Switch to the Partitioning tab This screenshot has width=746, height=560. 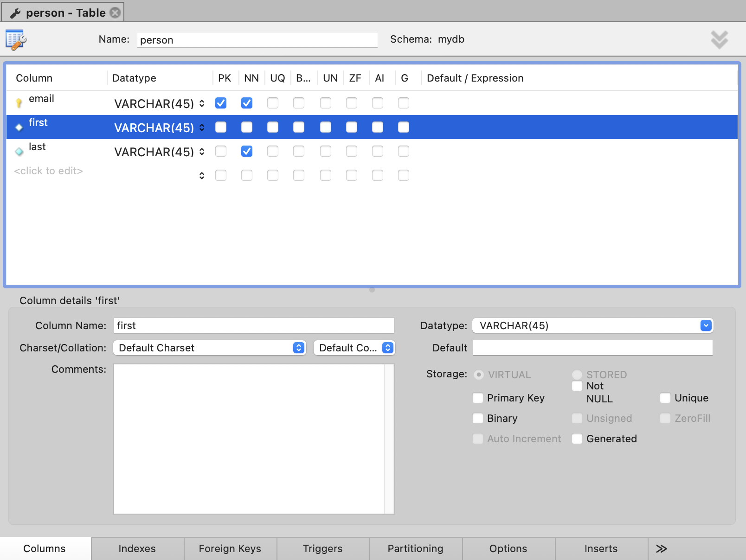(x=416, y=549)
